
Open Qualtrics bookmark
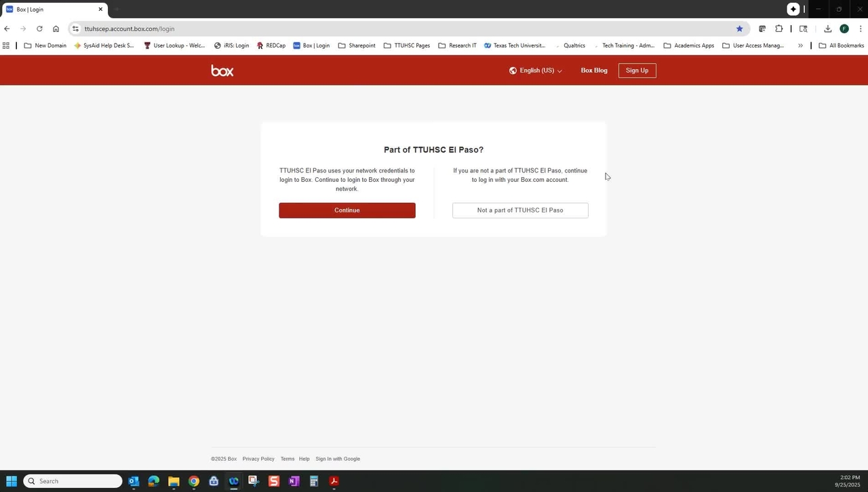pyautogui.click(x=570, y=45)
